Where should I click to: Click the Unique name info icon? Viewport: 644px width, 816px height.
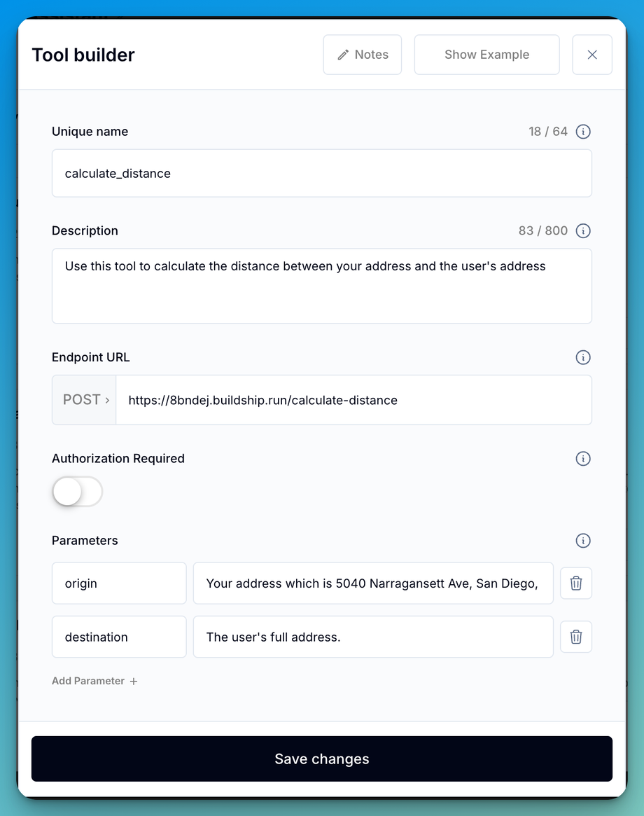point(583,132)
